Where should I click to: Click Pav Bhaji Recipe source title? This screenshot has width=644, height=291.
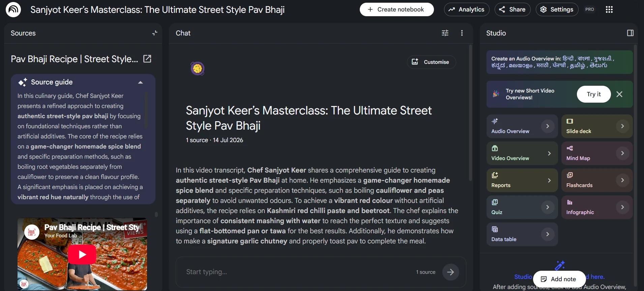(x=75, y=59)
